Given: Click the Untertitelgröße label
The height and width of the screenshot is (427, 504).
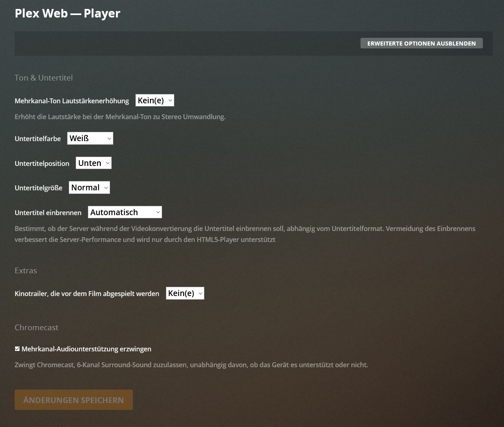Looking at the screenshot, I should [39, 188].
